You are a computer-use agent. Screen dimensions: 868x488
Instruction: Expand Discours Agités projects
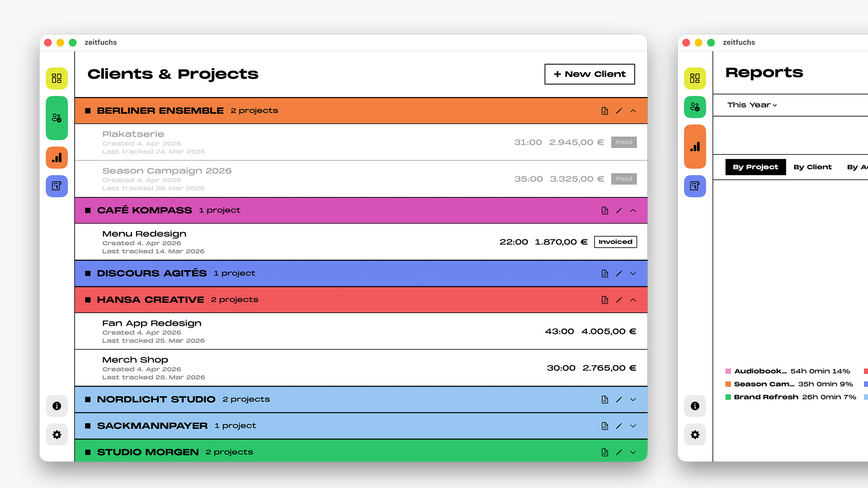(x=633, y=273)
